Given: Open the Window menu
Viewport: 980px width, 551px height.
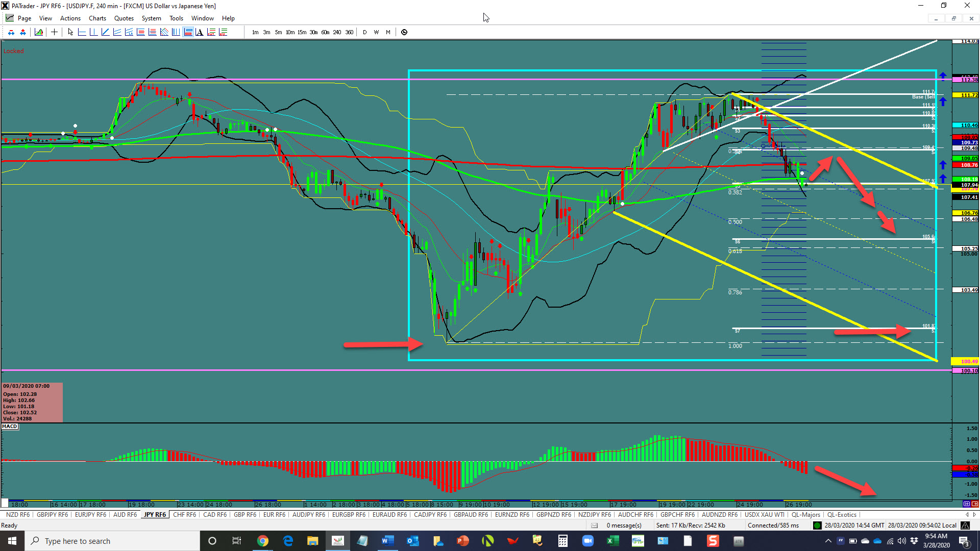Looking at the screenshot, I should tap(203, 18).
